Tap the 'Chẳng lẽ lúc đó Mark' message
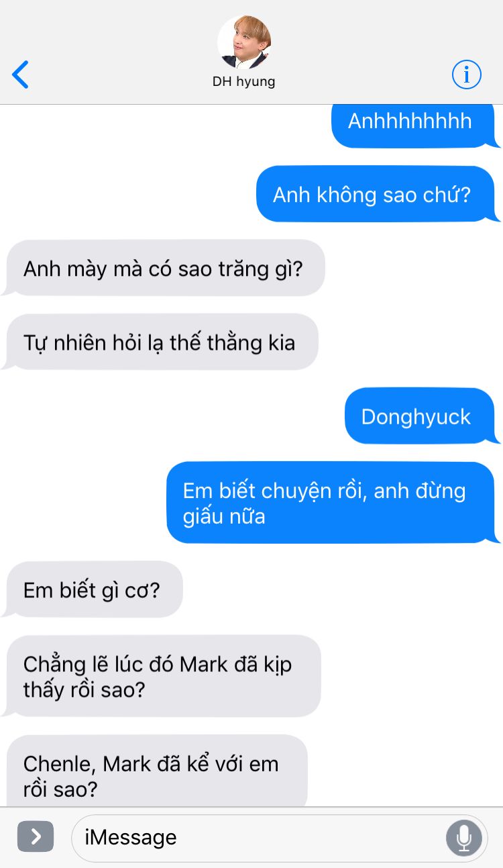Image resolution: width=503 pixels, height=868 pixels. pos(161,677)
